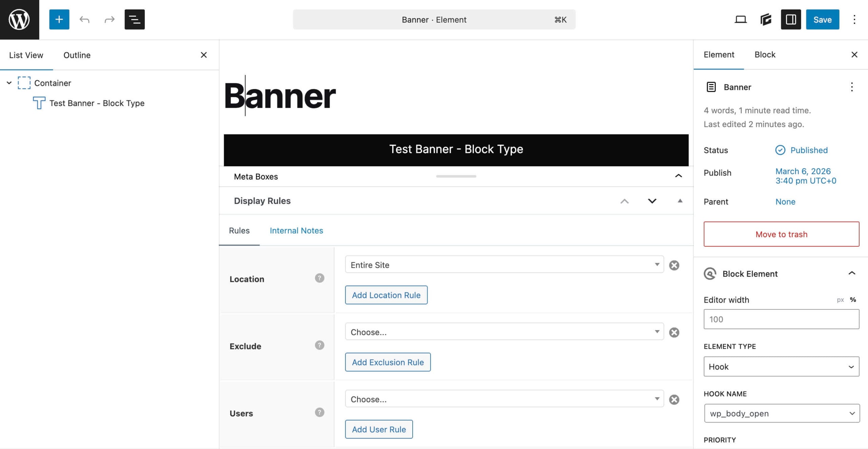Click the Move to trash button
Image resolution: width=868 pixels, height=449 pixels.
(x=781, y=234)
